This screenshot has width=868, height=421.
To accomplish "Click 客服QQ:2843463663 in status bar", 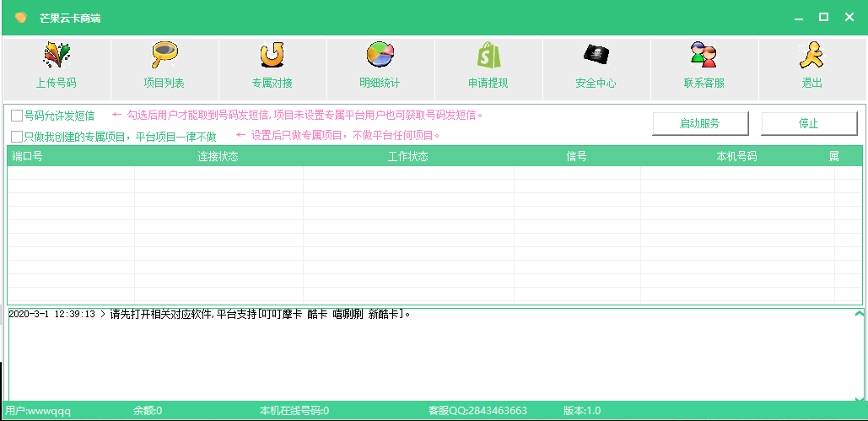I will pyautogui.click(x=477, y=411).
